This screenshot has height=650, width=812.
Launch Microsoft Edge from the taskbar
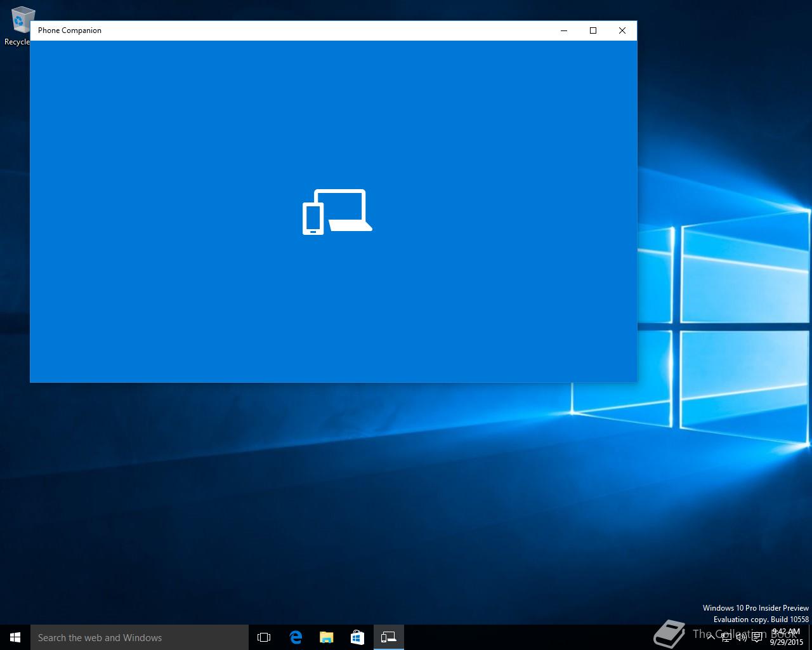point(296,637)
